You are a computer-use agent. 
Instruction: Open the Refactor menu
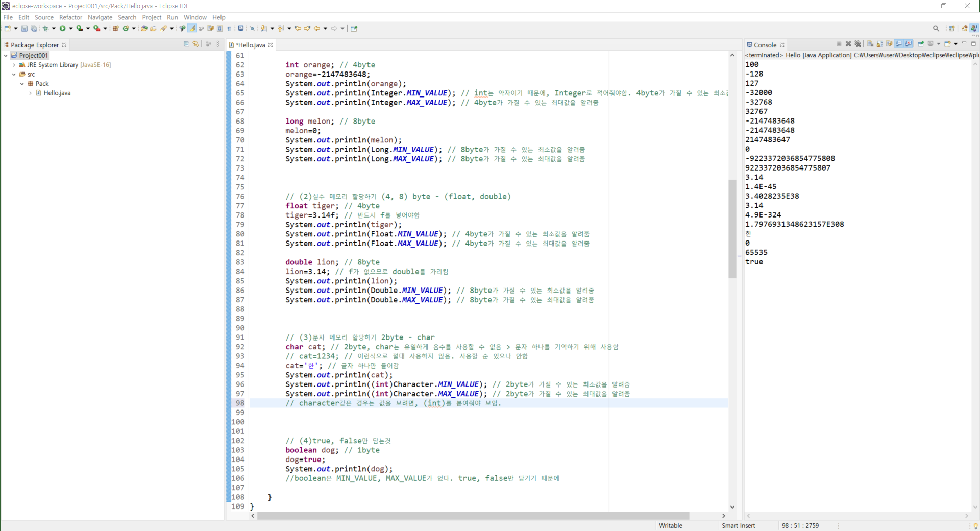click(x=70, y=17)
